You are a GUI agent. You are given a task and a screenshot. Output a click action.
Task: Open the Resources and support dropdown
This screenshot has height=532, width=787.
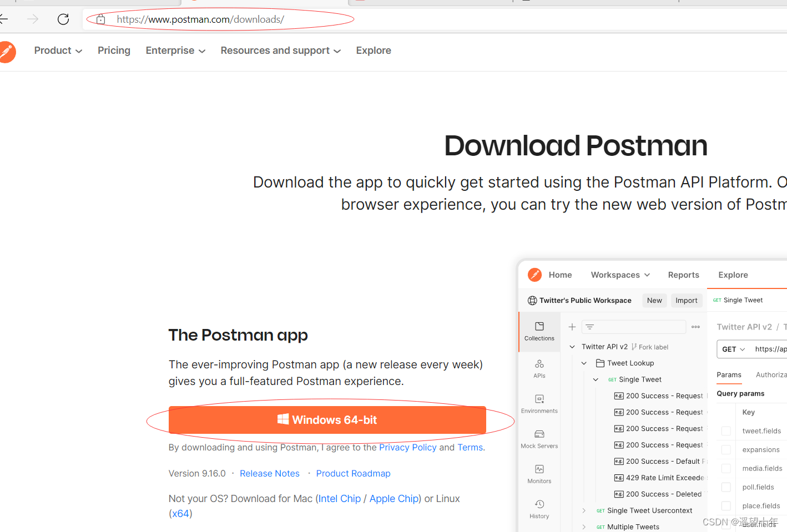pyautogui.click(x=280, y=50)
